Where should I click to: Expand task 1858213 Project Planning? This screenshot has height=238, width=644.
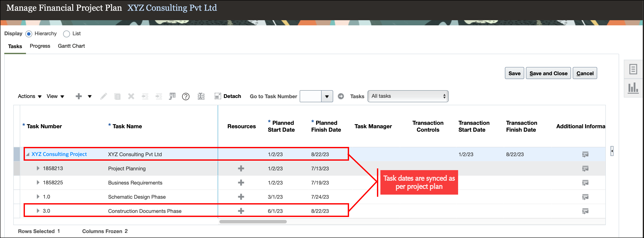coord(38,168)
